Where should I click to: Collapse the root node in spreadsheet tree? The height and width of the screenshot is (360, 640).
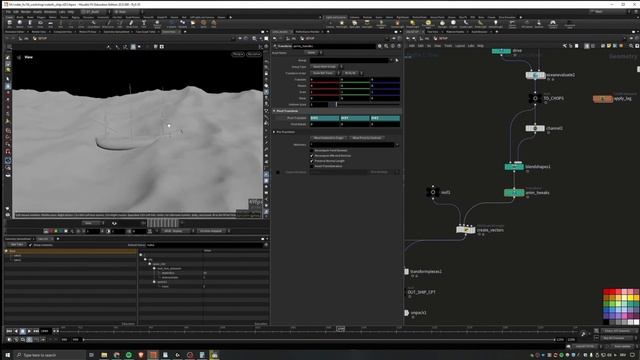[x=141, y=255]
